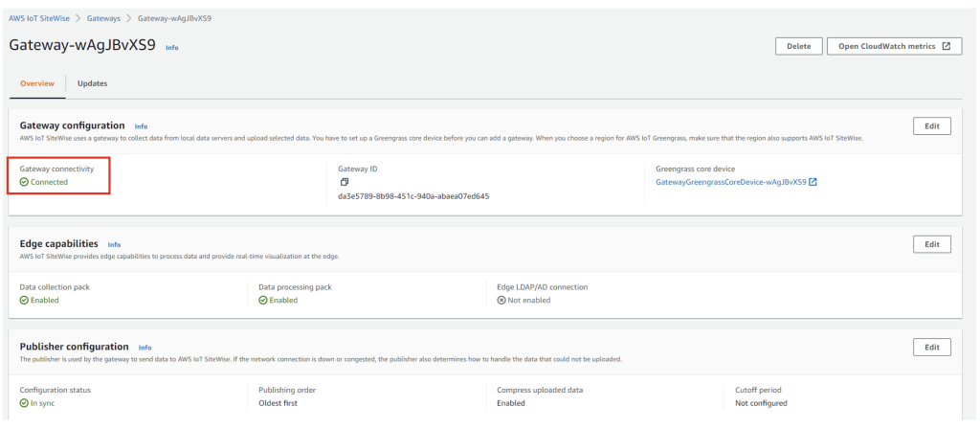Image resolution: width=980 pixels, height=429 pixels.
Task: Go to AWS IoT SiteWise breadcrumb
Action: coord(43,17)
